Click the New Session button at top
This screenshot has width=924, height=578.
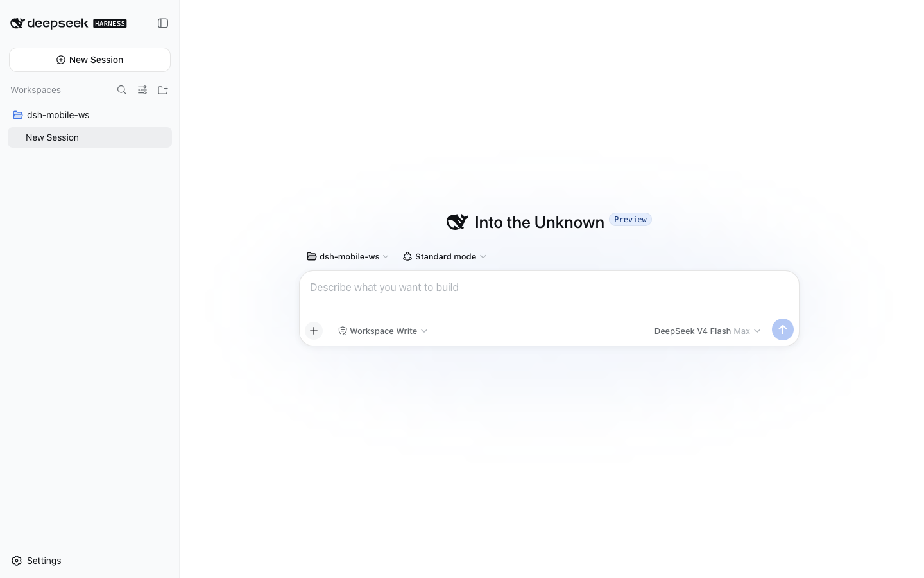pyautogui.click(x=90, y=60)
